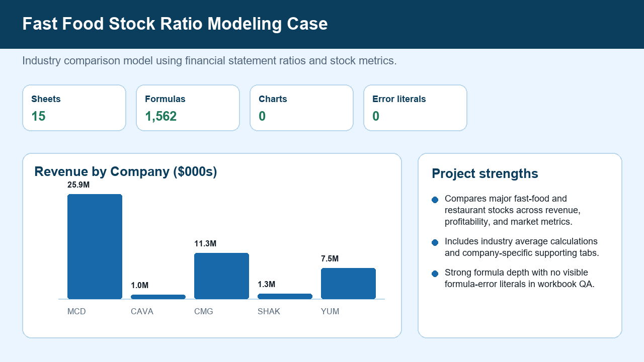Screen dimensions: 644x362
Task: Click the title Fast Food Stock Ratio Modeling Case
Action: (x=175, y=24)
